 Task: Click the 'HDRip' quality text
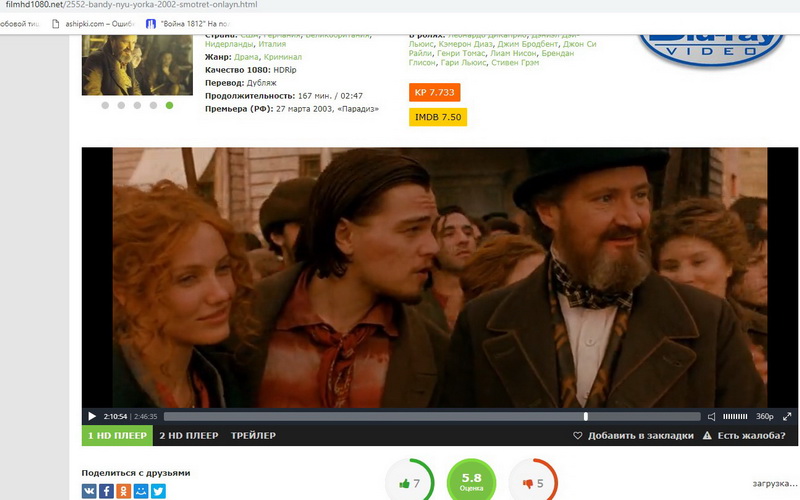click(x=285, y=70)
